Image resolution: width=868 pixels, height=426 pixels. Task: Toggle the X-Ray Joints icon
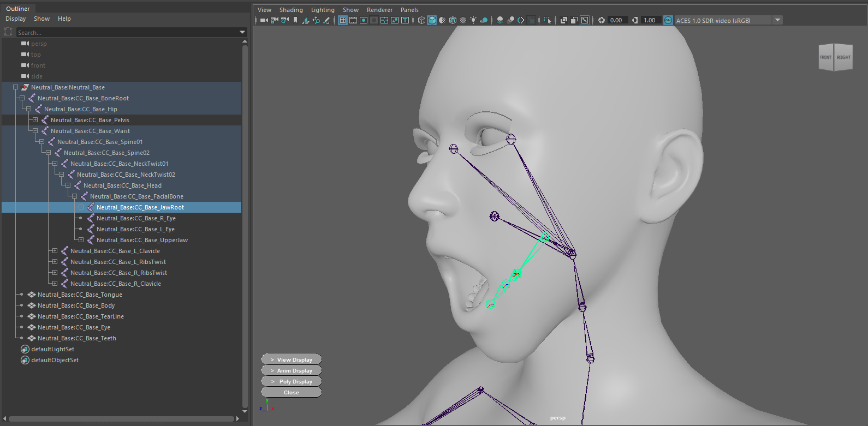pyautogui.click(x=585, y=20)
